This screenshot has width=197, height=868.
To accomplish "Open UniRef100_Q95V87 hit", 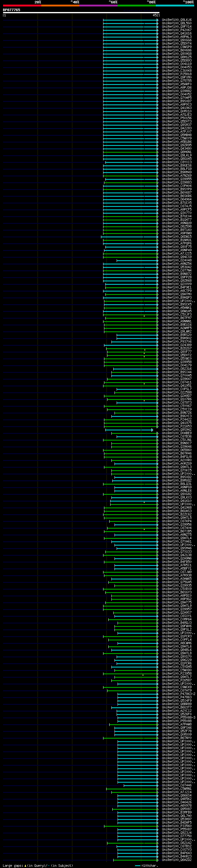I will pyautogui.click(x=177, y=809).
